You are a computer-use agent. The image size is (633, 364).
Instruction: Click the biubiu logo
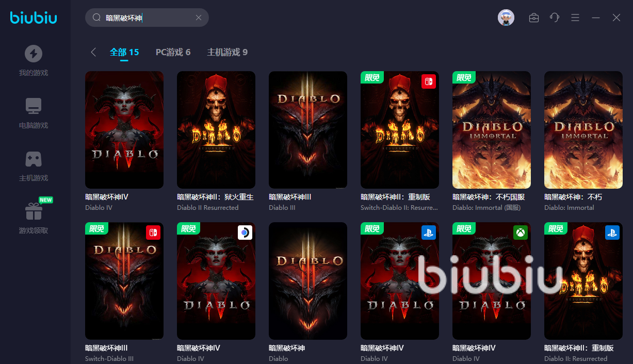point(34,18)
